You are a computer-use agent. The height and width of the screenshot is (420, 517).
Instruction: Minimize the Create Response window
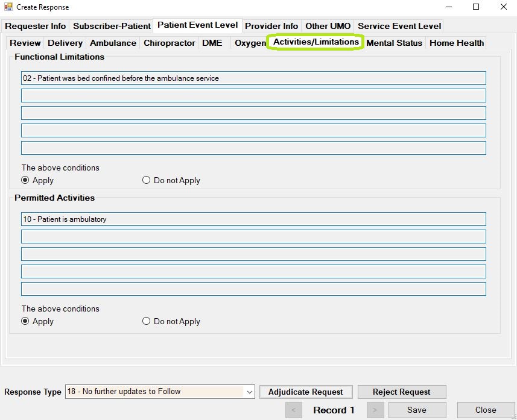(x=449, y=7)
